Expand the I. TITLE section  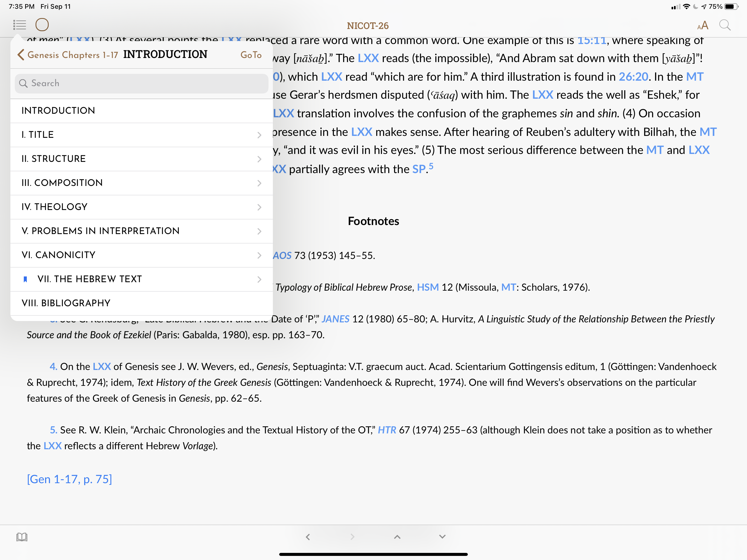(x=259, y=135)
